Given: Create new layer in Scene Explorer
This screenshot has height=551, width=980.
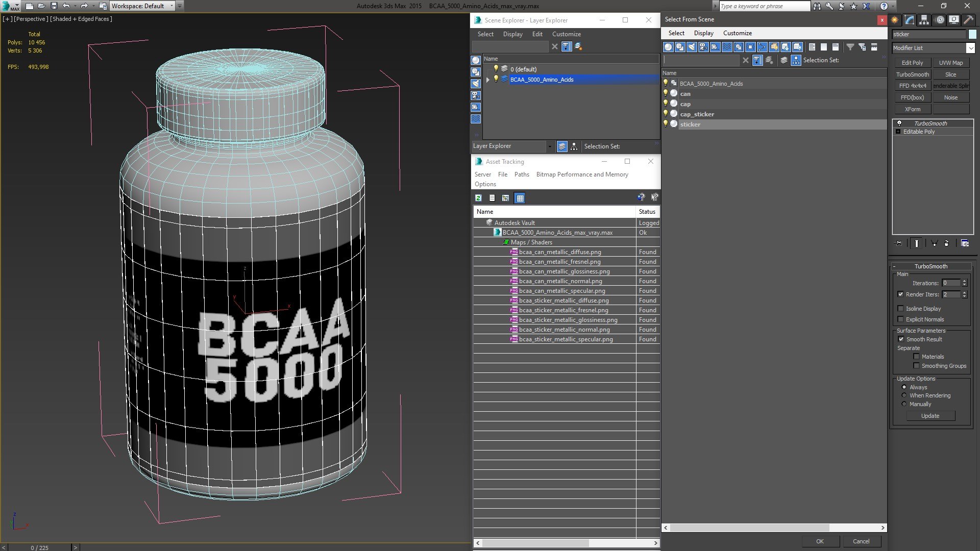Looking at the screenshot, I should tap(578, 46).
